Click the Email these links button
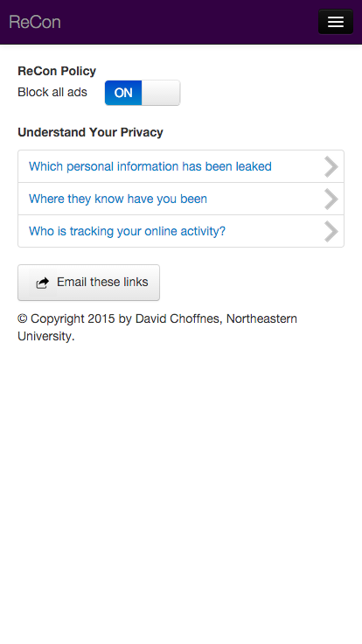Viewport: 362px width, 644px height. click(88, 283)
